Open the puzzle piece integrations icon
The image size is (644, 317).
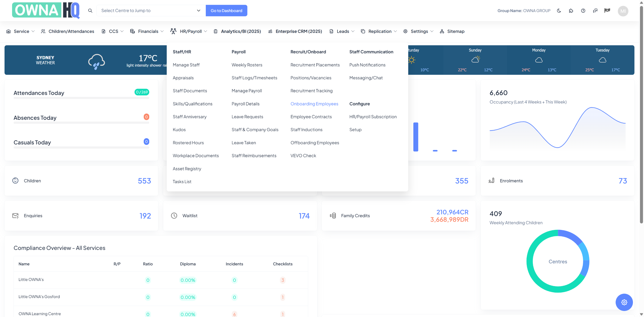[571, 11]
